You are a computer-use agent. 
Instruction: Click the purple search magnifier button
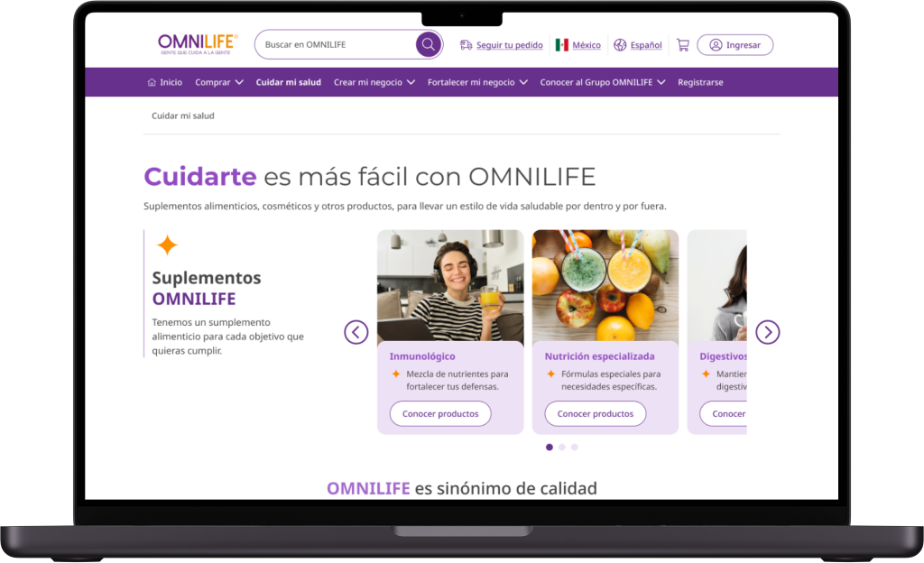pyautogui.click(x=429, y=44)
